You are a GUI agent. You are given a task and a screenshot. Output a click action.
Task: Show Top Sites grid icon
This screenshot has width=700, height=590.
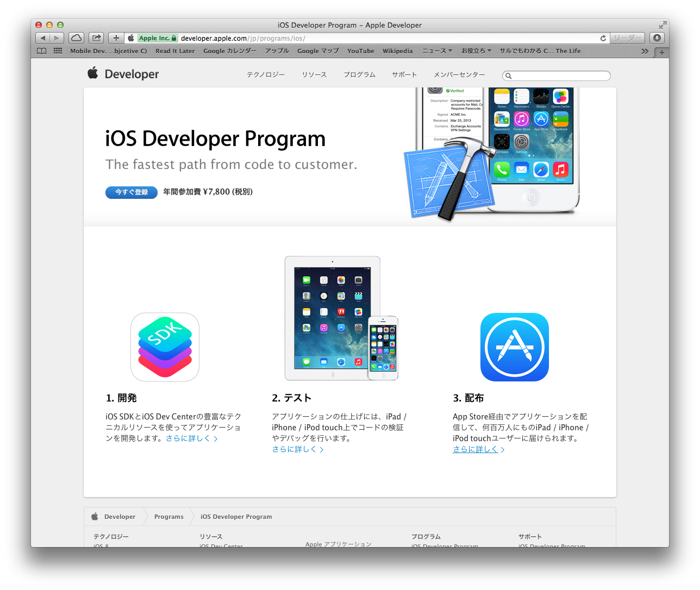58,51
